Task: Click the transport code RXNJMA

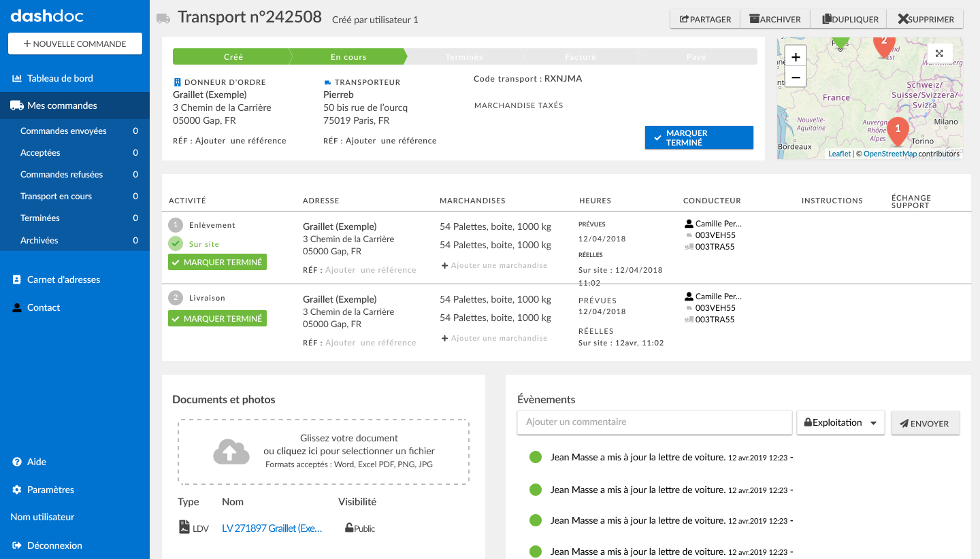Action: tap(563, 79)
